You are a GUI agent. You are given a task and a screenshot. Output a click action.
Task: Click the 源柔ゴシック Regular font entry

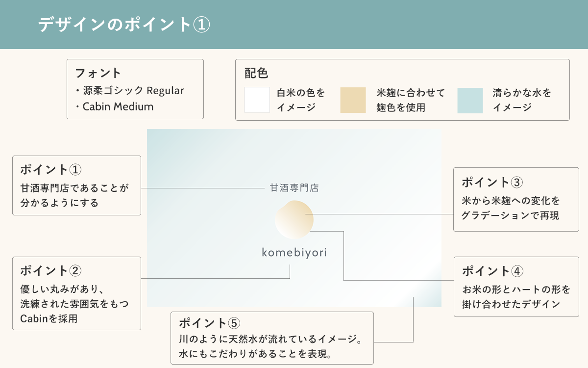click(x=130, y=91)
